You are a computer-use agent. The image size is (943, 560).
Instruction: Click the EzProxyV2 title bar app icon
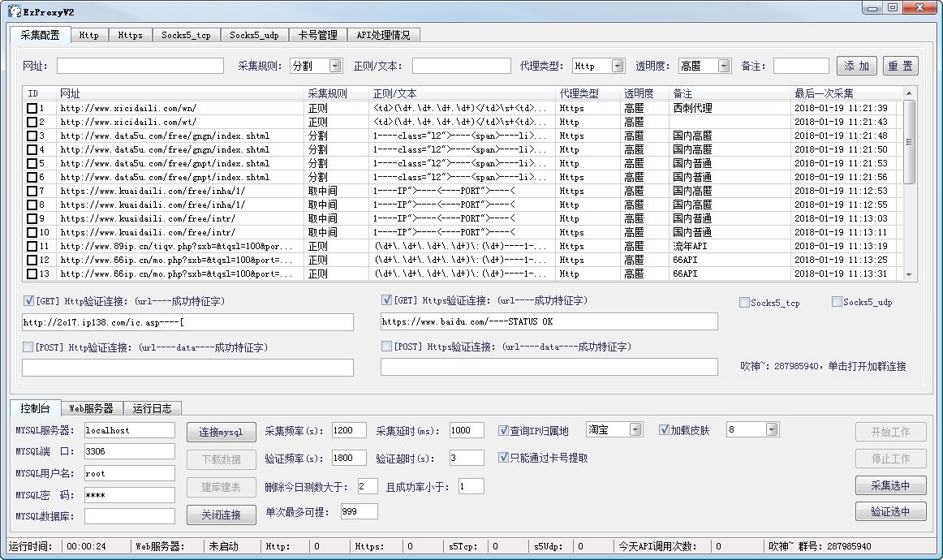(x=15, y=11)
